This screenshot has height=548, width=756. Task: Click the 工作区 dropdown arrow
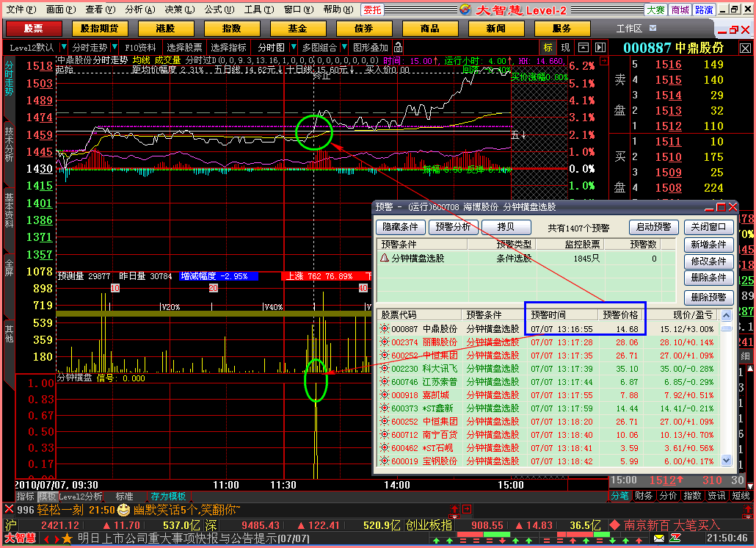click(x=653, y=29)
